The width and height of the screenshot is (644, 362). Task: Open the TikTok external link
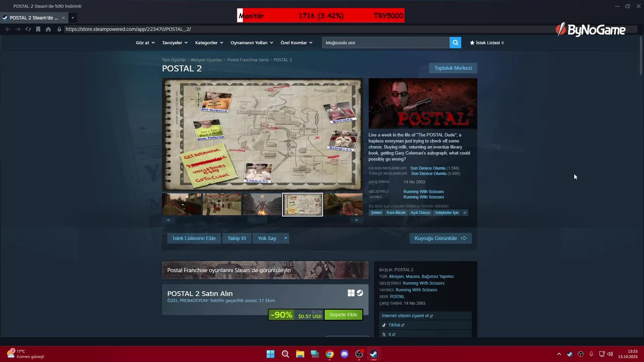tap(426, 325)
